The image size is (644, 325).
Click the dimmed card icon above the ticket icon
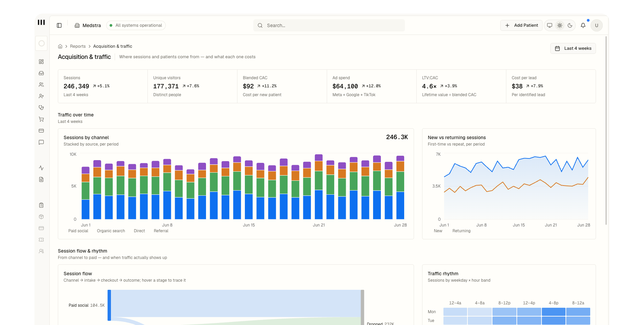click(41, 228)
